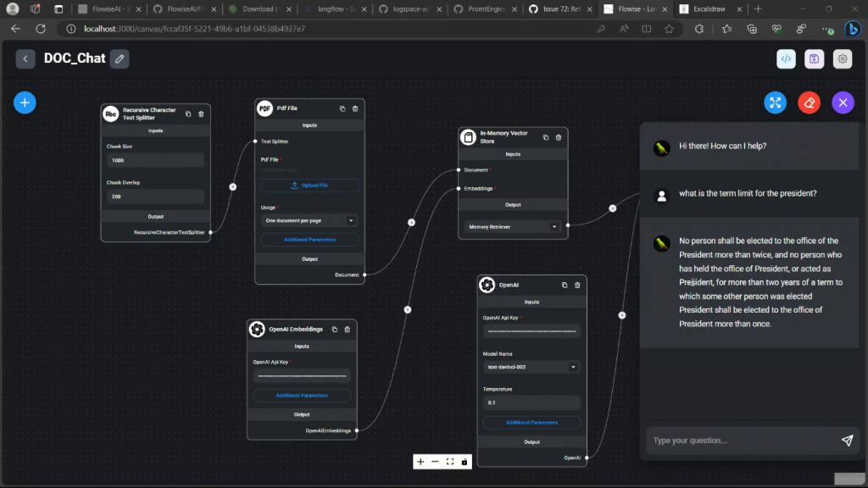The height and width of the screenshot is (488, 868).
Task: Toggle the canvas lock control
Action: click(x=464, y=462)
